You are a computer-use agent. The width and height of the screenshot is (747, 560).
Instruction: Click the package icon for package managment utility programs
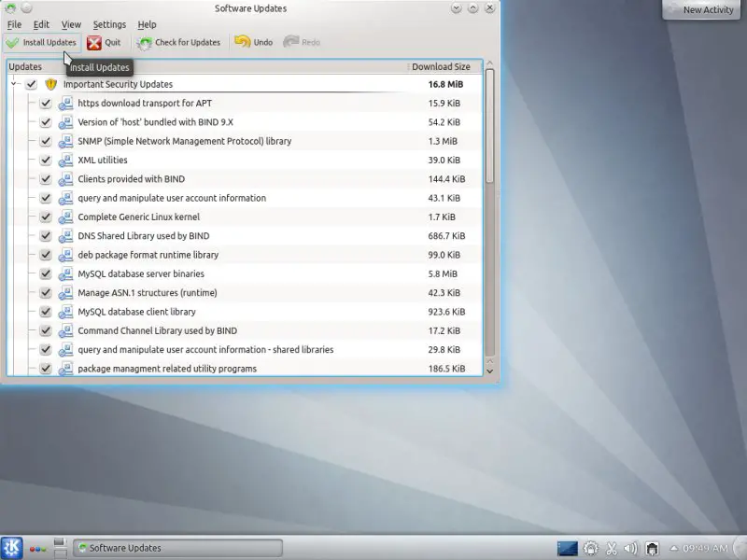65,369
